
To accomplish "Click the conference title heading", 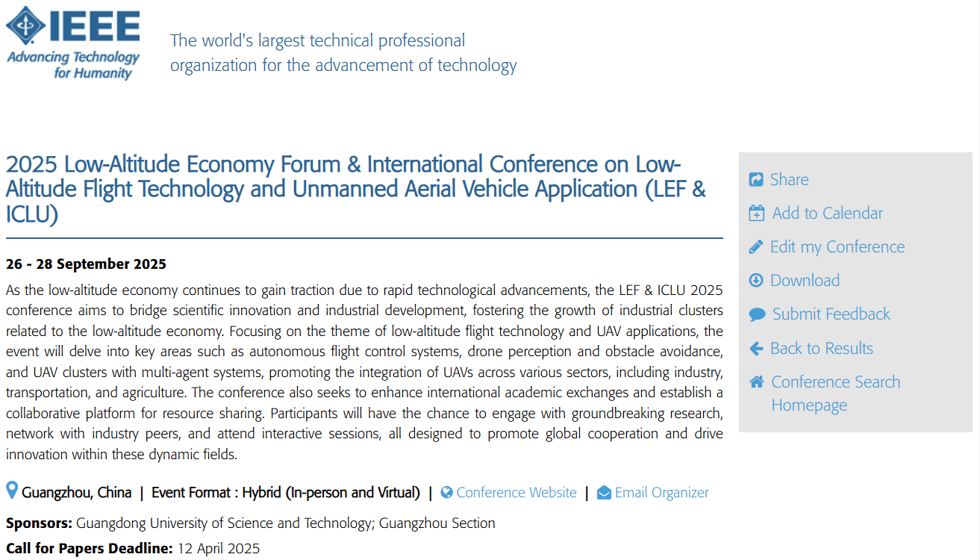I will (x=356, y=189).
